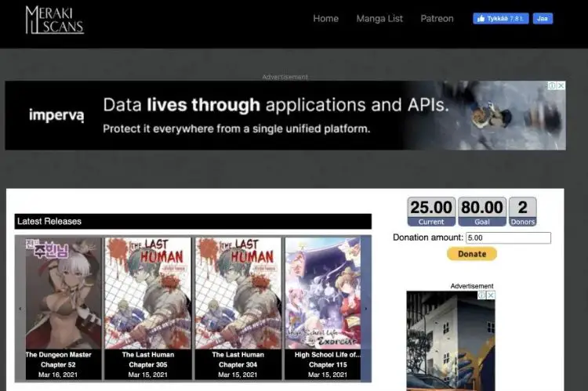Close the sidebar advertisement
The width and height of the screenshot is (588, 391).
click(x=491, y=295)
